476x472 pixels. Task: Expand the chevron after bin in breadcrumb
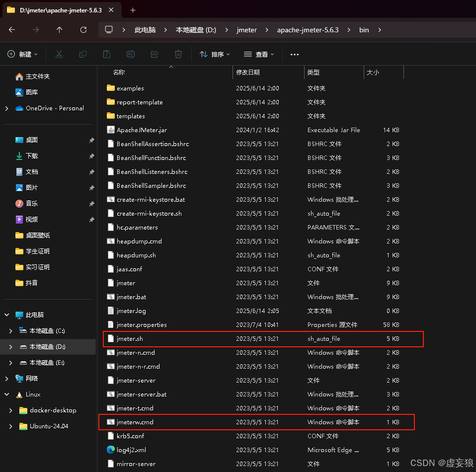pos(380,30)
